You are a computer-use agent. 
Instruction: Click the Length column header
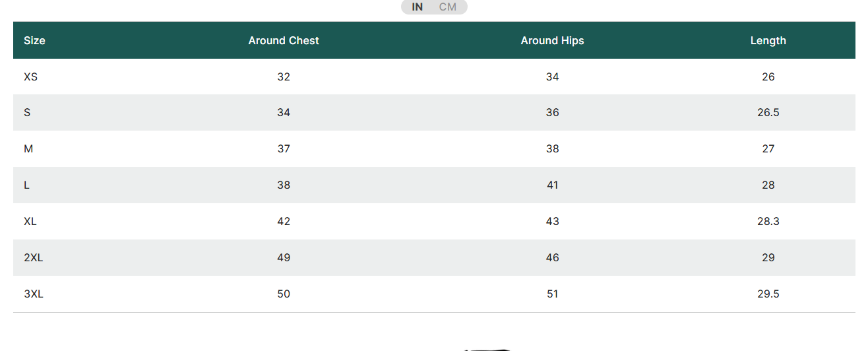[x=768, y=40]
